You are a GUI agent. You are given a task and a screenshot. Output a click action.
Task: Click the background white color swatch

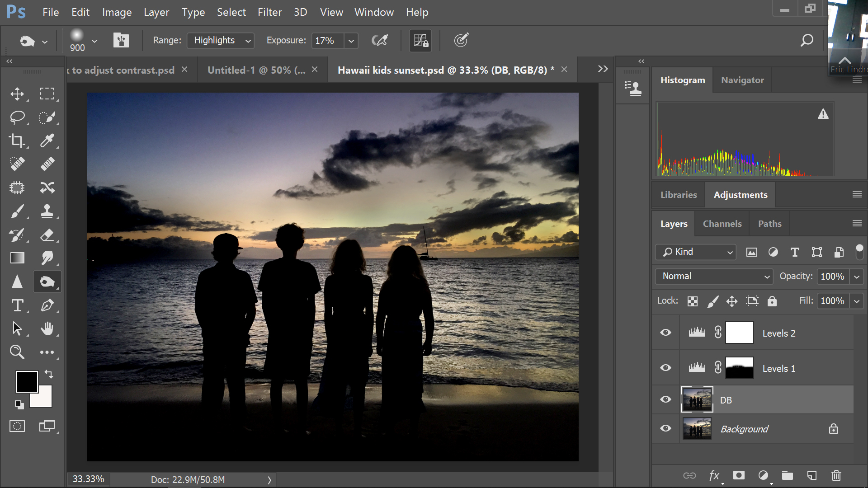pyautogui.click(x=44, y=399)
